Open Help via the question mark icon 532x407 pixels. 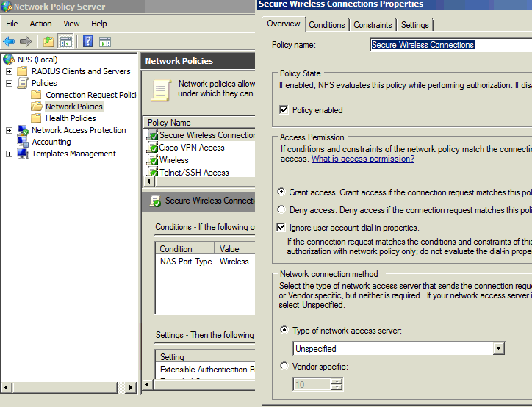click(x=87, y=42)
